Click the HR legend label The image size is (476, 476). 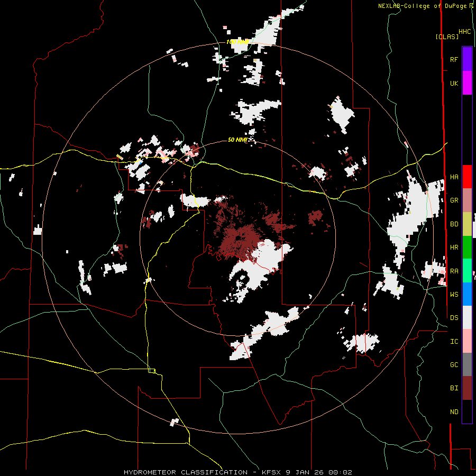454,248
